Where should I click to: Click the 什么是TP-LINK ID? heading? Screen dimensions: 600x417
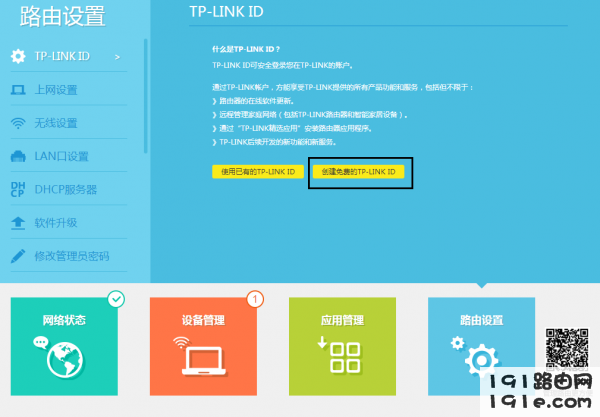point(246,49)
